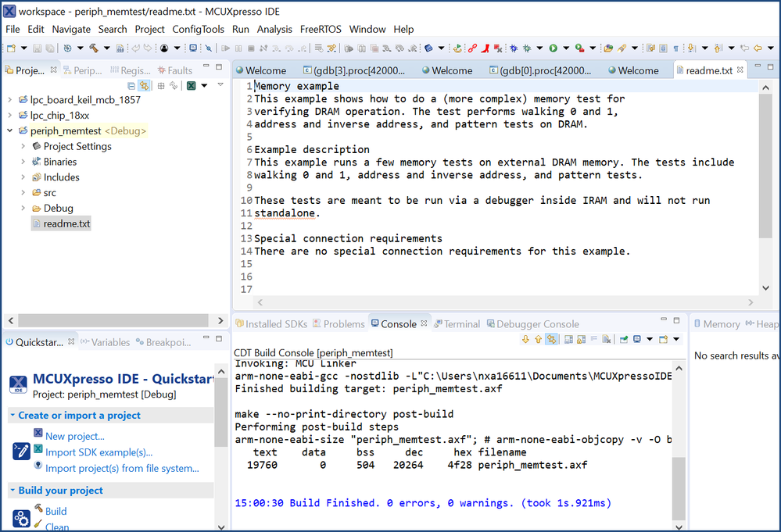The image size is (781, 532).
Task: Click the yellow Back arrow navigation icon
Action: click(758, 48)
